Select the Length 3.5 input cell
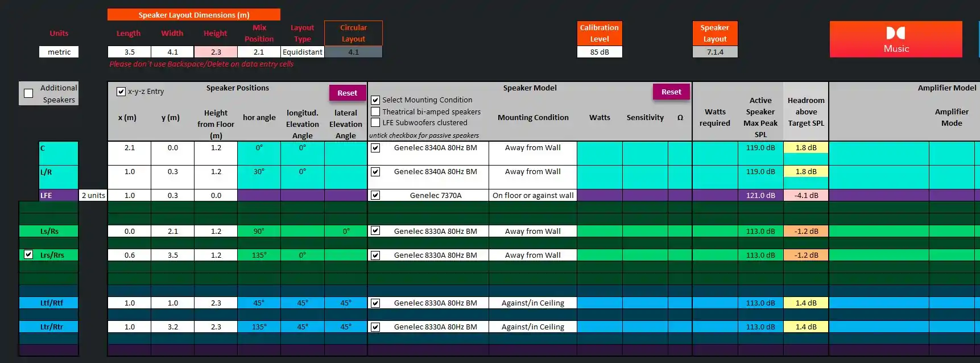The image size is (980, 363). coord(130,52)
